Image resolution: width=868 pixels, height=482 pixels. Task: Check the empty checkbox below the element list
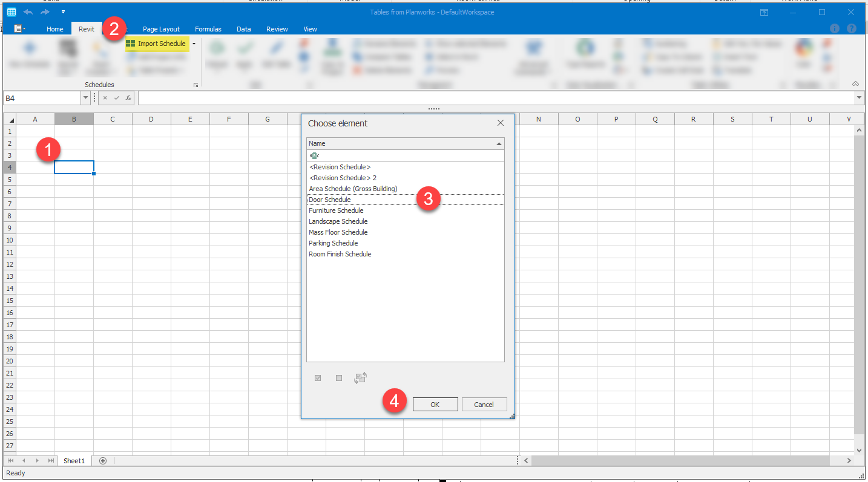coord(338,377)
